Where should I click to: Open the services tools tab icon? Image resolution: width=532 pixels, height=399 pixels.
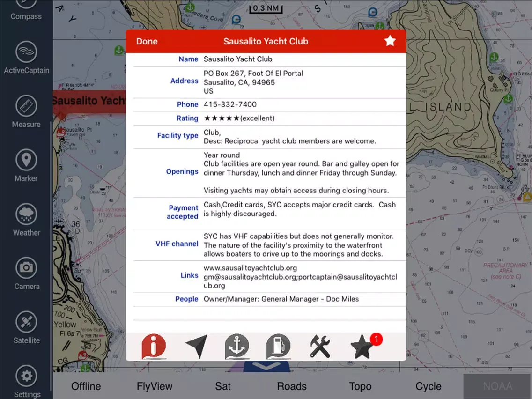(320, 347)
